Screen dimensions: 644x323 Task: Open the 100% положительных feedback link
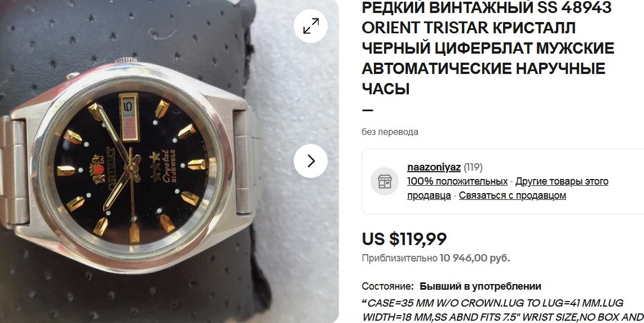[457, 181]
